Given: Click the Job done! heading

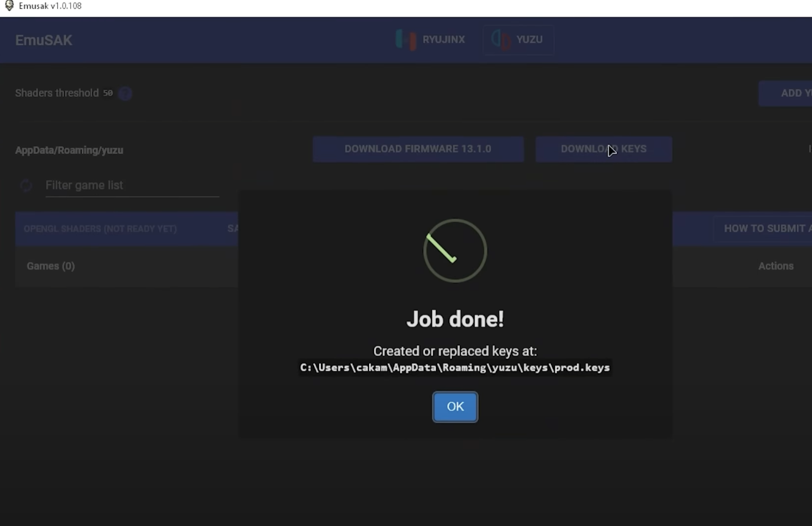Looking at the screenshot, I should [455, 319].
